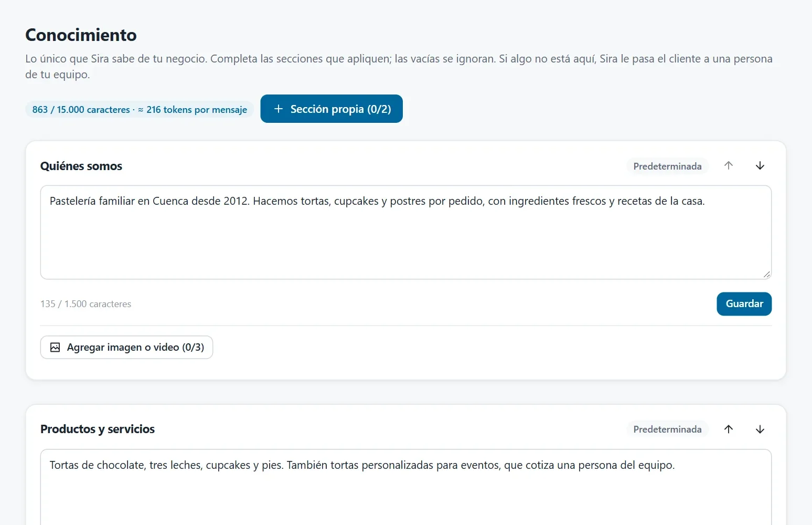Focus the Productos y servicios text area

(x=405, y=487)
